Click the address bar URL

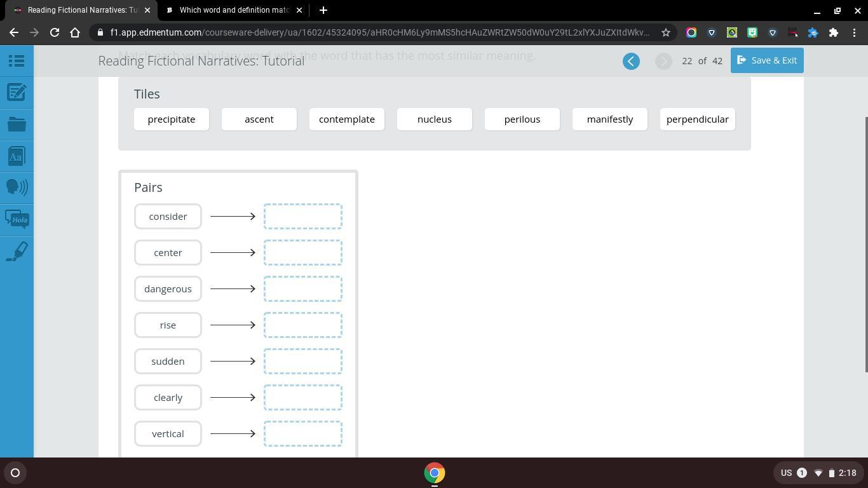point(379,32)
